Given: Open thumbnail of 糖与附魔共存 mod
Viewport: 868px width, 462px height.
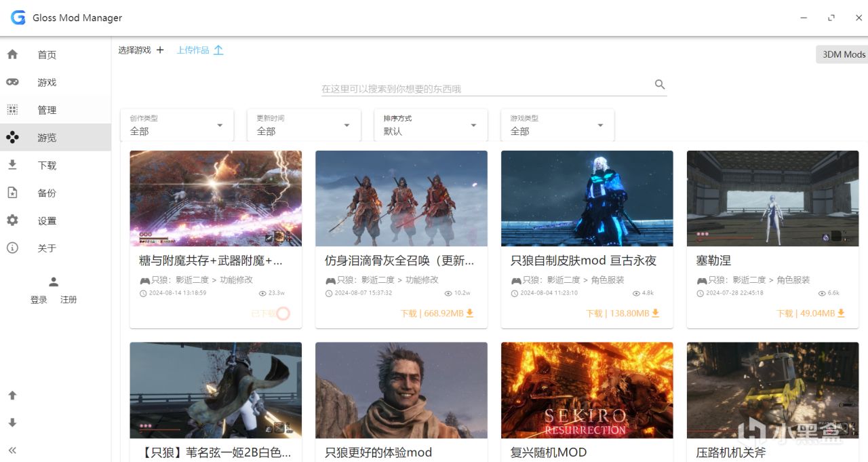Looking at the screenshot, I should [216, 198].
